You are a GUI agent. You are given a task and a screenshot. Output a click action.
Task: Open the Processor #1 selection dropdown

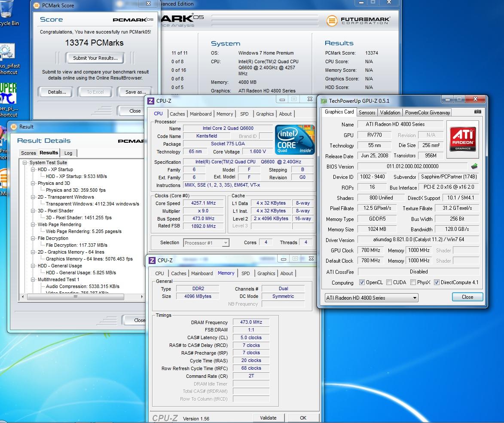(206, 243)
